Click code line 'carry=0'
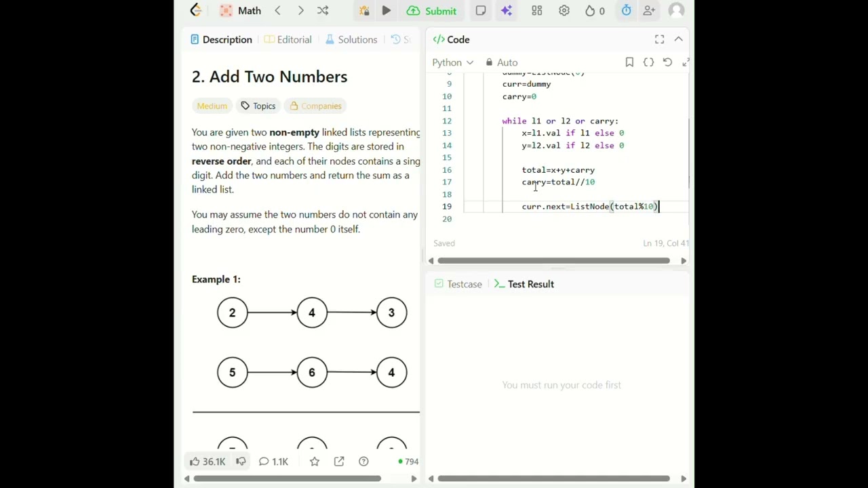868x488 pixels. (x=519, y=96)
